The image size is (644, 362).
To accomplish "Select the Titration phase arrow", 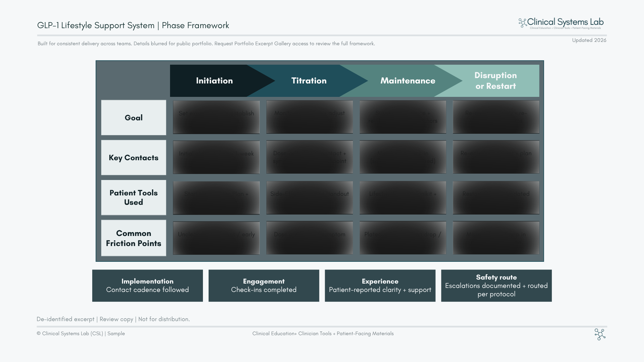I will point(309,81).
